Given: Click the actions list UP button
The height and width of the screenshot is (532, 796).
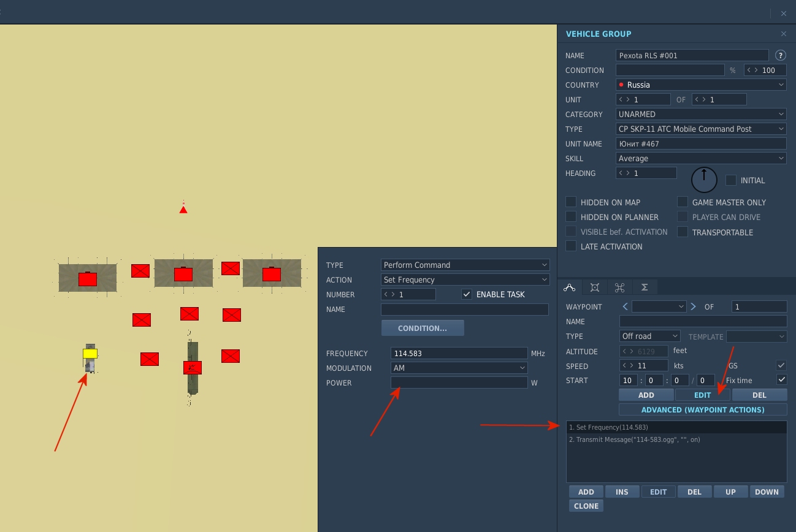Looking at the screenshot, I should [730, 492].
